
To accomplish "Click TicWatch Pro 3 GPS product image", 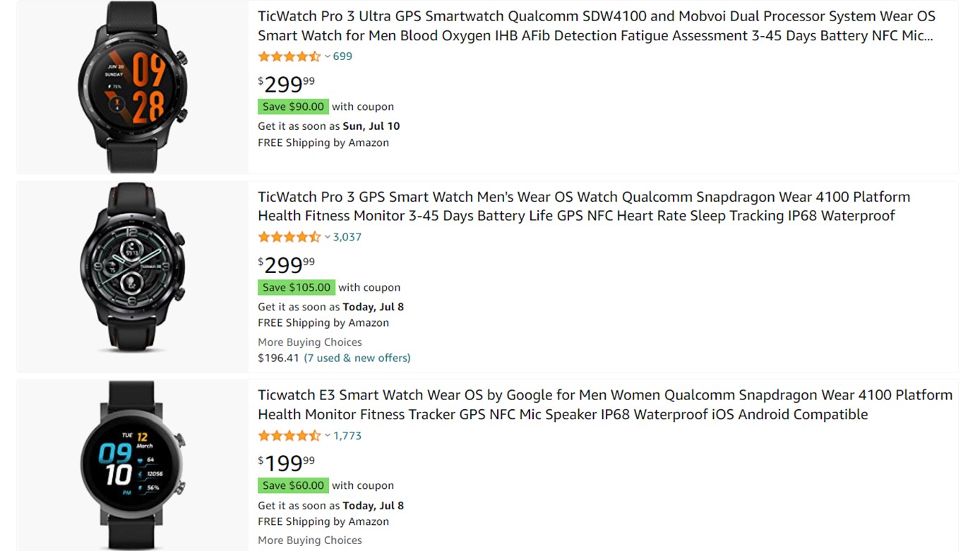I will click(x=132, y=267).
